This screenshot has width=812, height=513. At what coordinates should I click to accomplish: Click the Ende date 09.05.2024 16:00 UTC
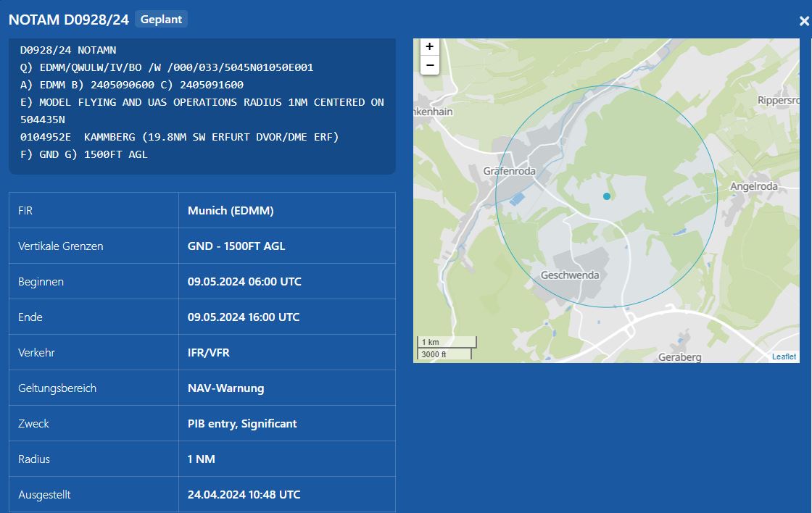(x=244, y=317)
